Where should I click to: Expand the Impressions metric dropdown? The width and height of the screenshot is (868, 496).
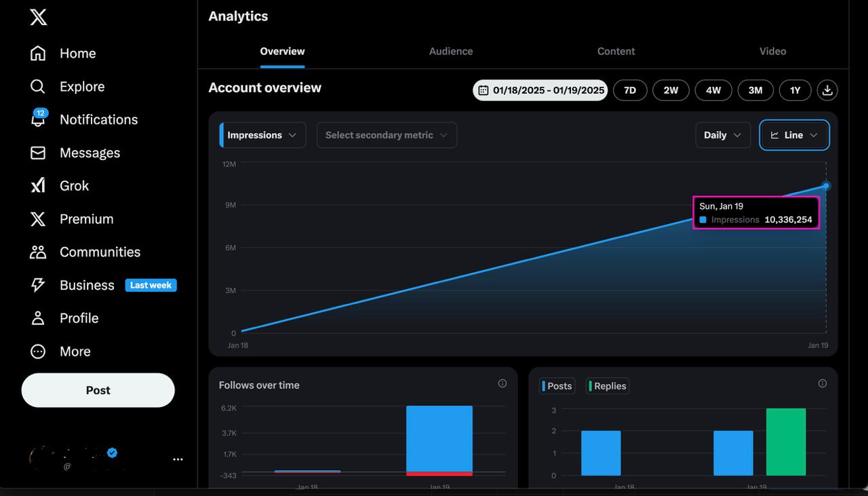point(262,135)
